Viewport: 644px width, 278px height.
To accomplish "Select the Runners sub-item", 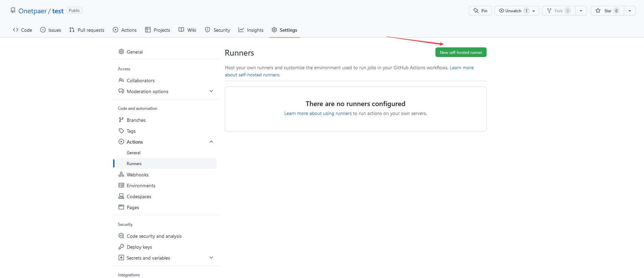I will coord(166,164).
